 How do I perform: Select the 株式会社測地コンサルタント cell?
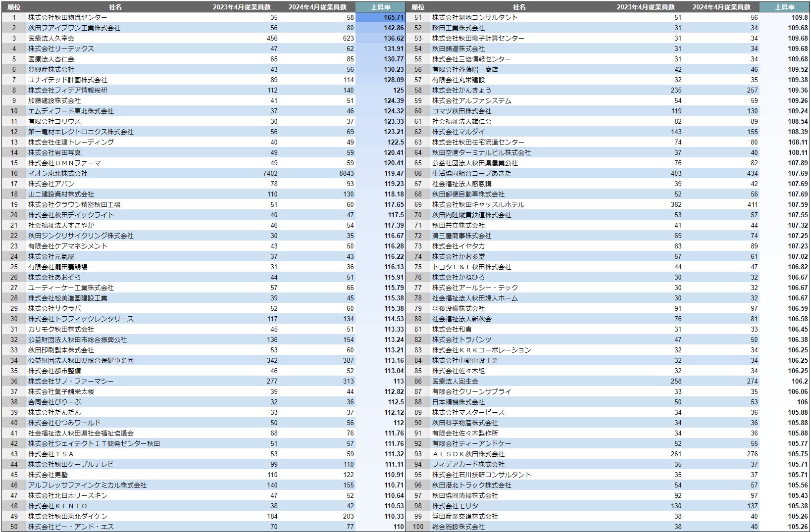pyautogui.click(x=475, y=17)
